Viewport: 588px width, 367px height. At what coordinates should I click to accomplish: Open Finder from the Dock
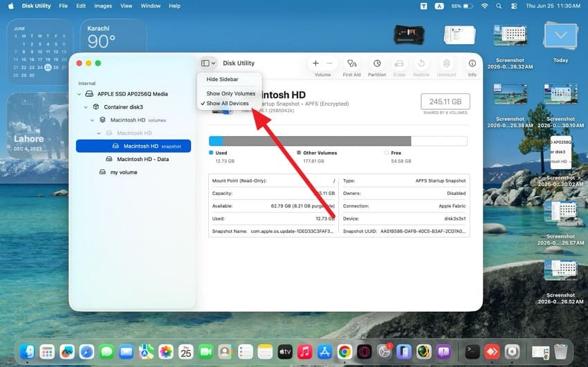click(x=28, y=352)
